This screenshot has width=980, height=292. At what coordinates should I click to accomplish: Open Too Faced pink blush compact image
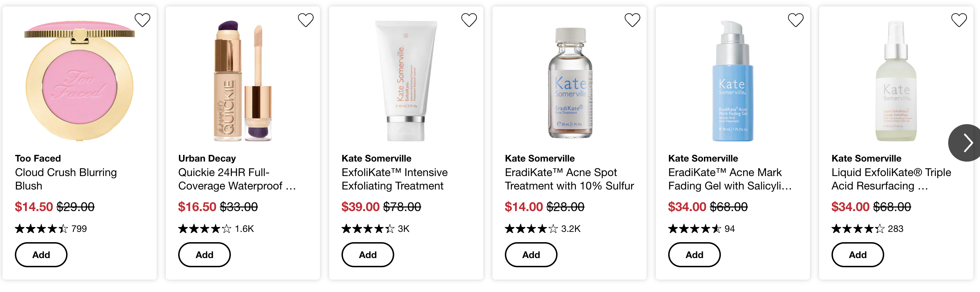pos(80,81)
